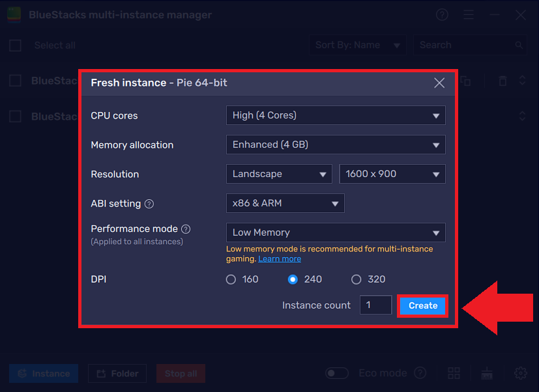Minimize the multi-instance manager window
The width and height of the screenshot is (539, 392).
coord(495,15)
